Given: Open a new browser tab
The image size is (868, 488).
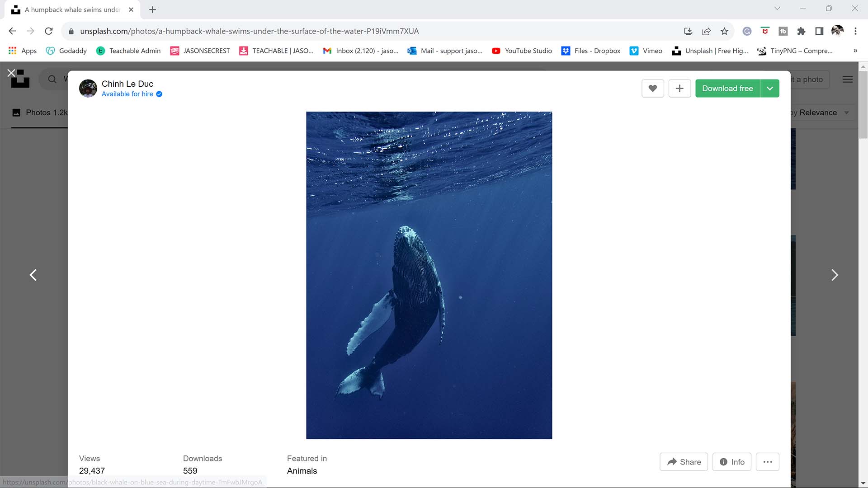Looking at the screenshot, I should tap(152, 9).
